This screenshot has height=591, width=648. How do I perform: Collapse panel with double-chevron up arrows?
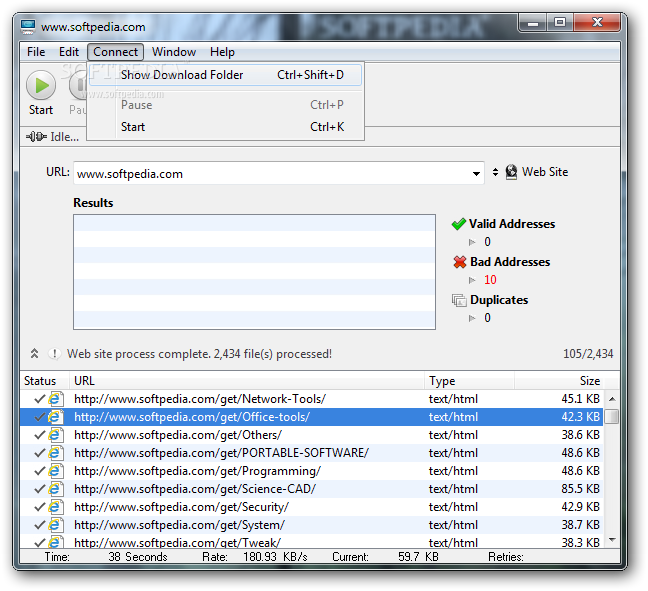(x=34, y=354)
